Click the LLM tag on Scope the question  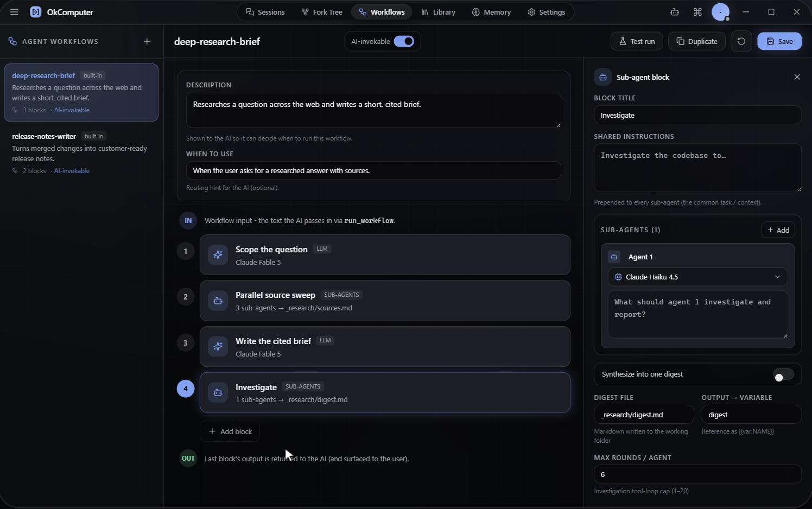point(322,249)
